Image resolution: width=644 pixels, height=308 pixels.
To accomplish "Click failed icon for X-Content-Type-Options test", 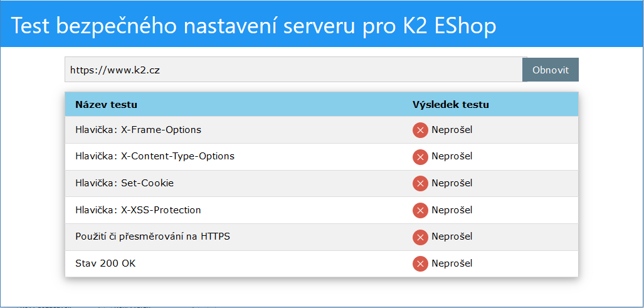I will coord(420,157).
